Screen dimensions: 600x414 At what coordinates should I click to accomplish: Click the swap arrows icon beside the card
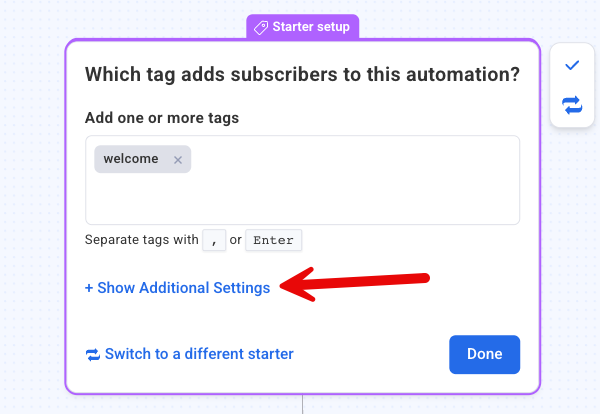point(572,105)
